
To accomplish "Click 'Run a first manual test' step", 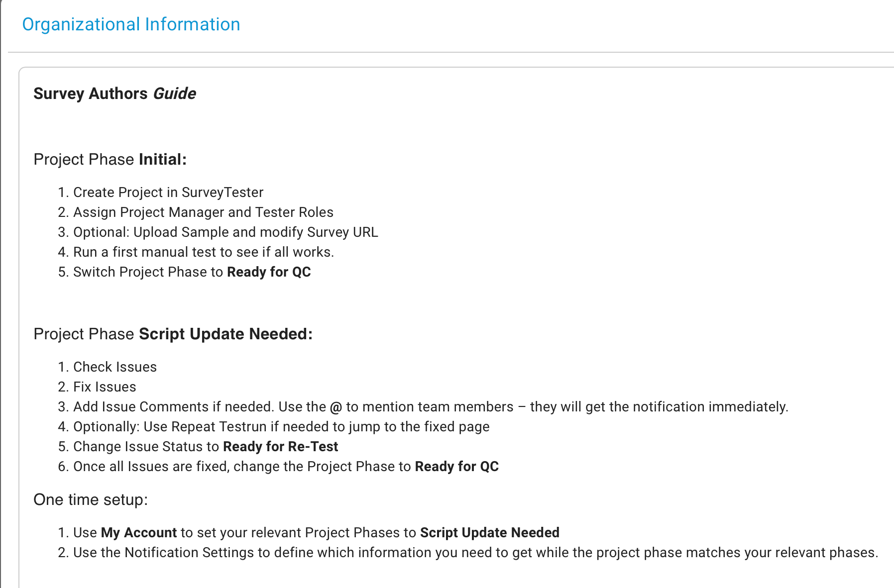I will point(204,252).
